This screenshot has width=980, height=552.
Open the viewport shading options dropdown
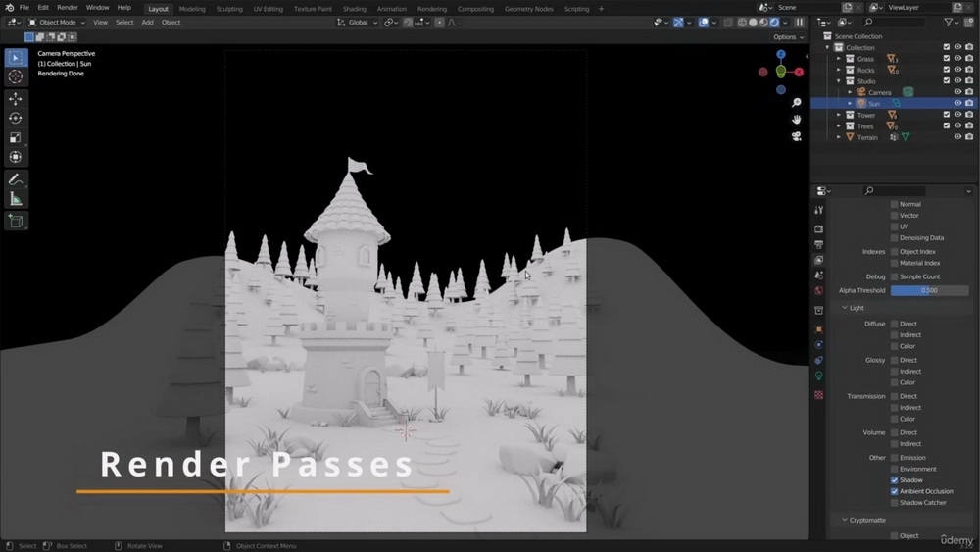(785, 22)
